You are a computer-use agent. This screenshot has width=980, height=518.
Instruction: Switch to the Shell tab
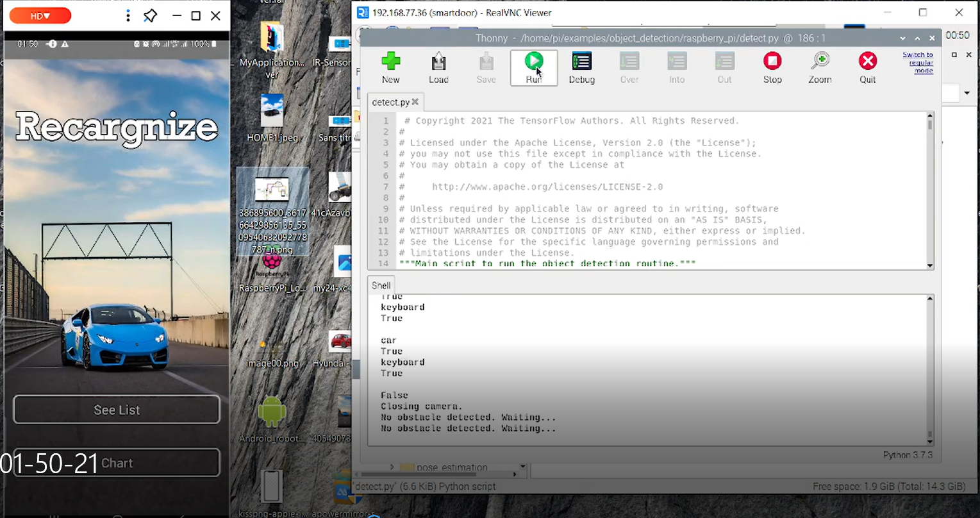[381, 285]
